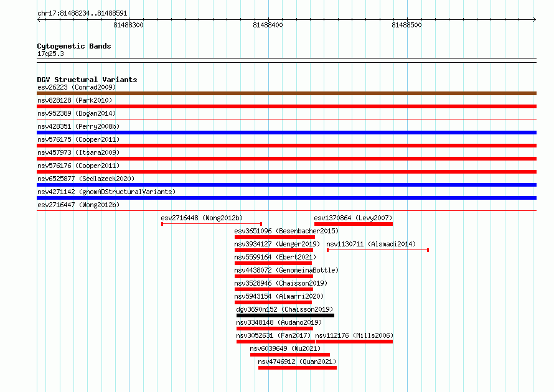Open esv1370864 (Levy2007) variant label
This screenshot has height=392, width=554.
(353, 218)
